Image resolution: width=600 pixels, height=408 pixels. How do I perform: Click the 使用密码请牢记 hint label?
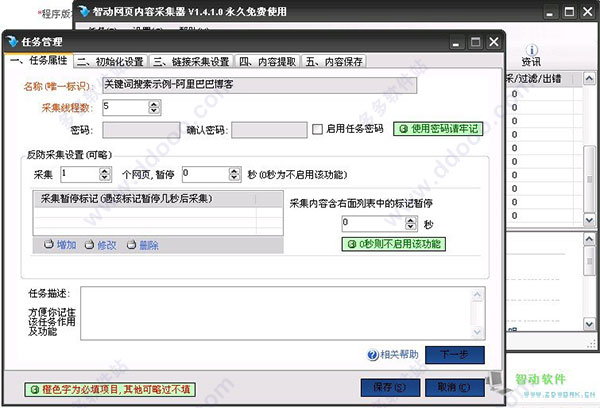tap(438, 129)
